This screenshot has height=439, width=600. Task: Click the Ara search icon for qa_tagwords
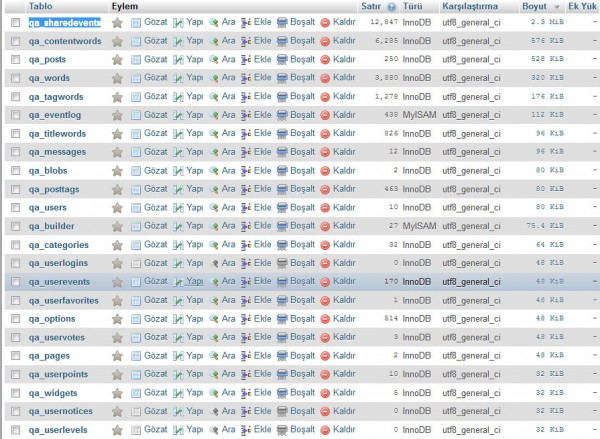click(214, 97)
